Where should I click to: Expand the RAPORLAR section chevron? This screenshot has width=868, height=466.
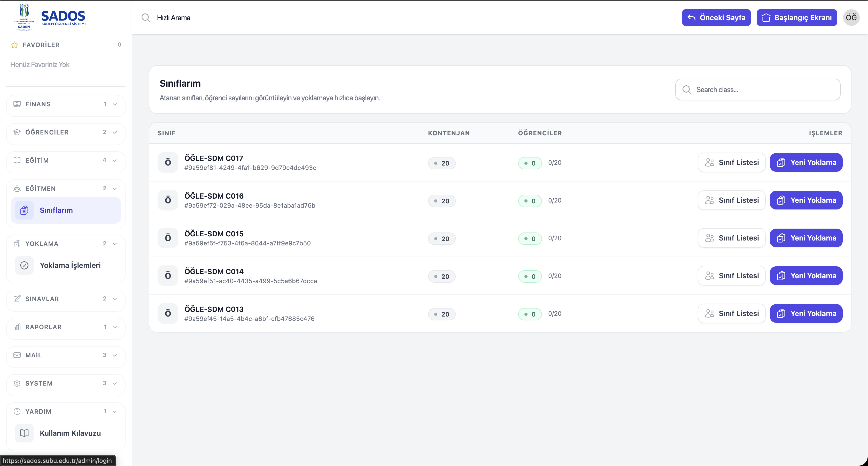point(114,327)
